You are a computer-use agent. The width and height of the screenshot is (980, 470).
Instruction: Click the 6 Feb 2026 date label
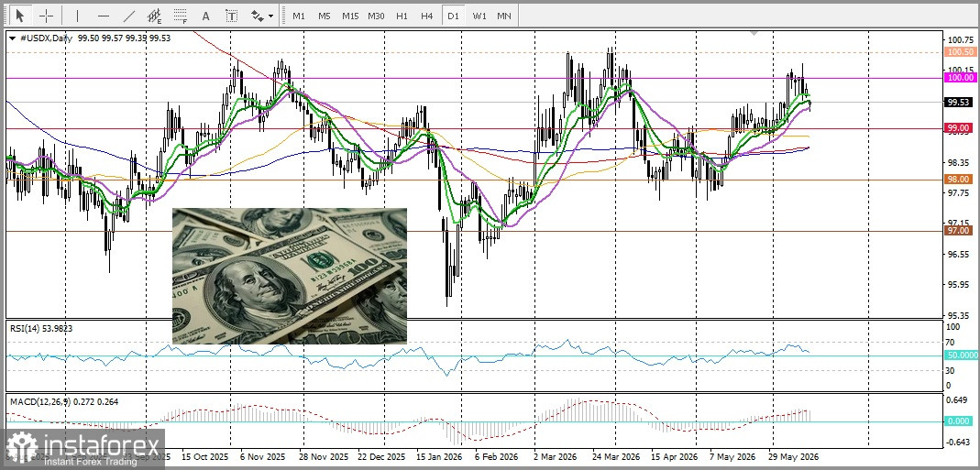coord(496,455)
